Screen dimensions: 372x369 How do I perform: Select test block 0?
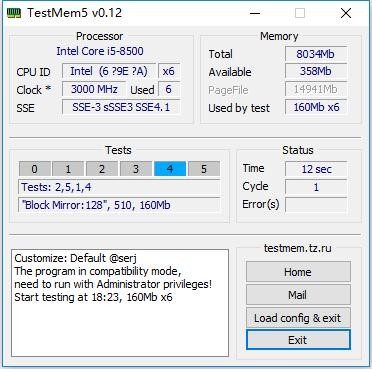35,169
